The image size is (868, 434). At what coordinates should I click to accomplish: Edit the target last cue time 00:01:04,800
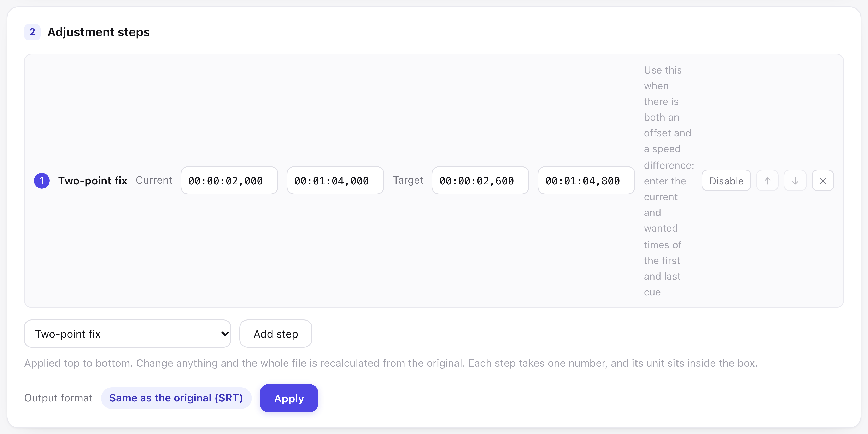click(586, 181)
